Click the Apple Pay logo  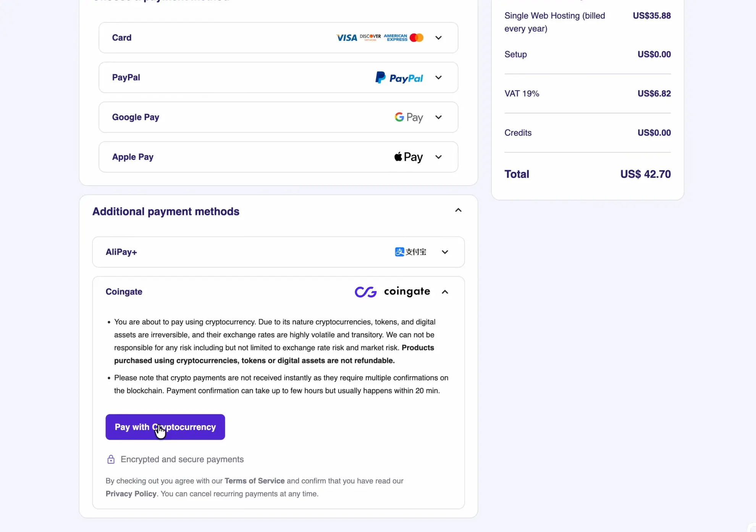pos(408,157)
